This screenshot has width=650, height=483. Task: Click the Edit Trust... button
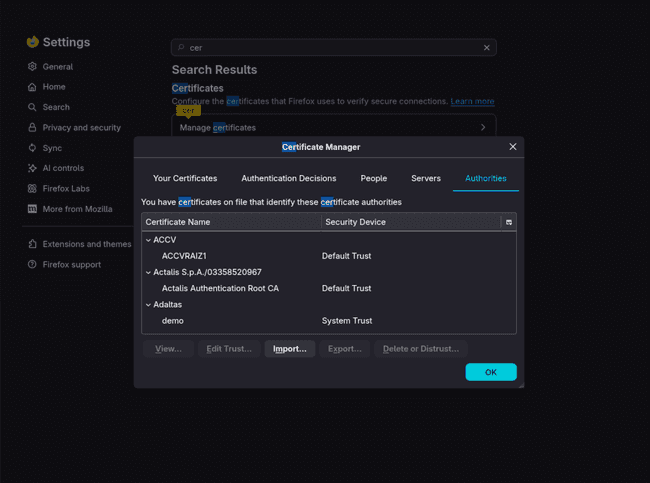point(229,349)
